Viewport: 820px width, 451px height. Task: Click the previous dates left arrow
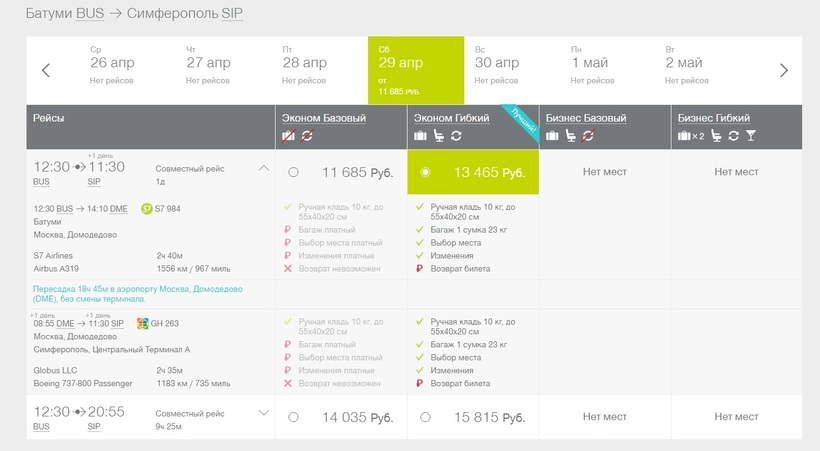(x=46, y=70)
